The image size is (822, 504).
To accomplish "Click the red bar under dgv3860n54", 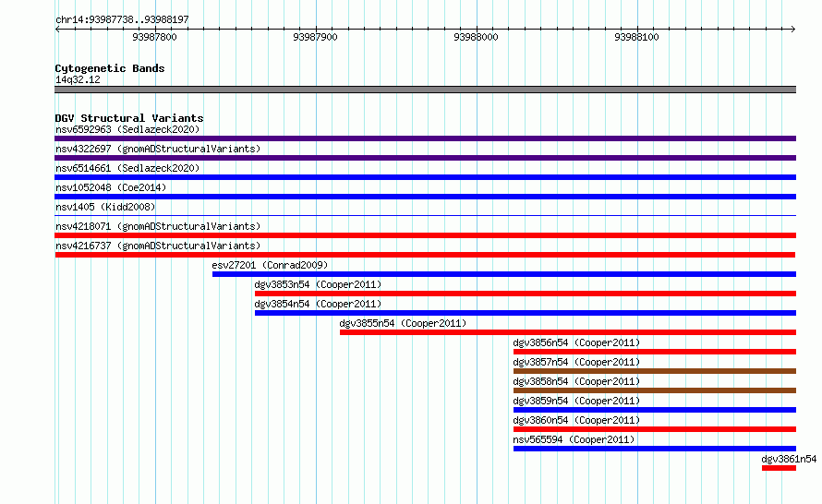I will (x=655, y=429).
